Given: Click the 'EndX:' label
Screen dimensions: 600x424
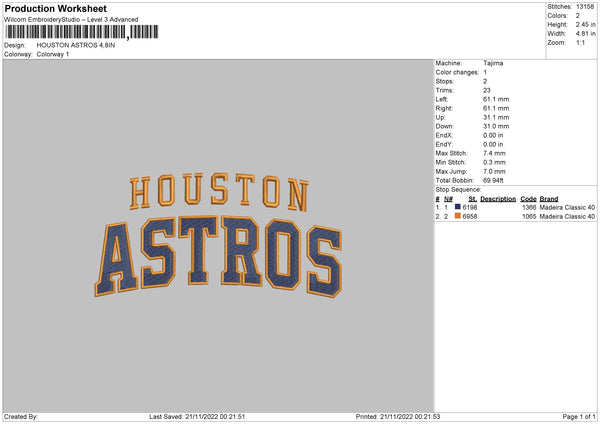Looking at the screenshot, I should pos(444,135).
